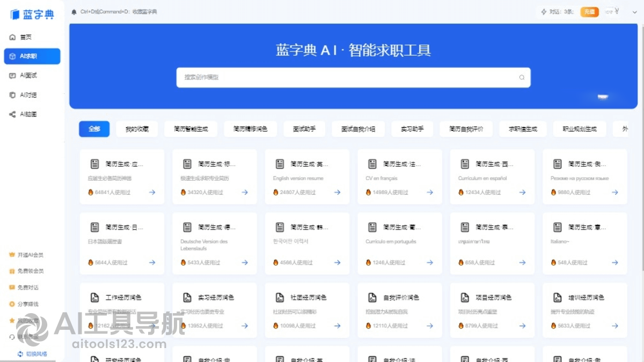Click the search template input field
Image resolution: width=644 pixels, height=362 pixels.
[x=354, y=77]
